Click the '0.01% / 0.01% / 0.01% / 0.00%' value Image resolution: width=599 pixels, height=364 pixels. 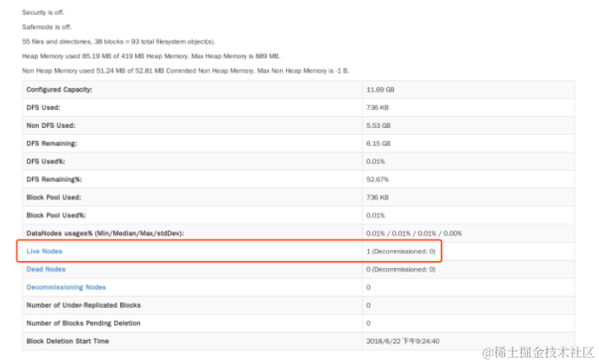414,233
